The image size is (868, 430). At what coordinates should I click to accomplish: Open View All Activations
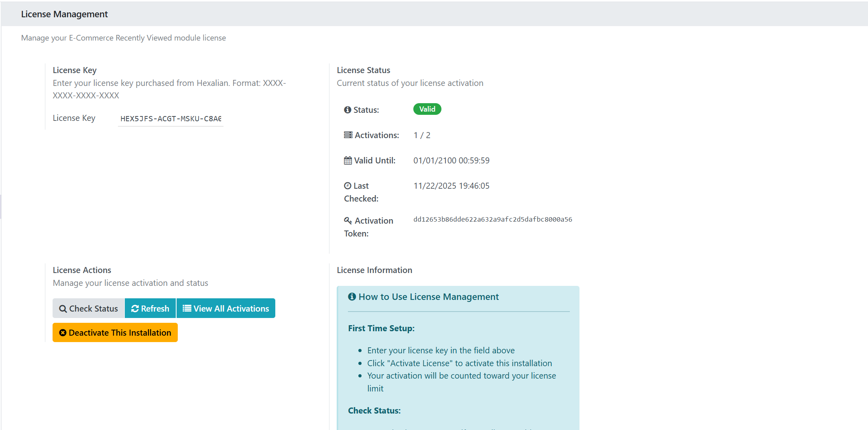[x=226, y=308]
